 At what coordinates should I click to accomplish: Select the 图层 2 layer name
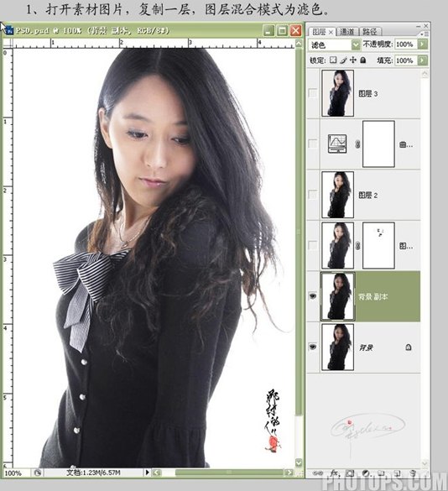coord(368,196)
